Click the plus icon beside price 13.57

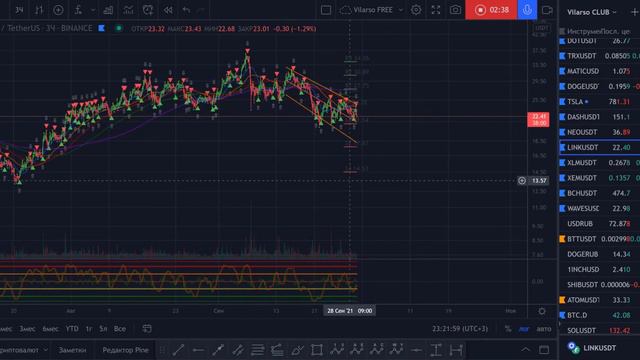pos(522,180)
